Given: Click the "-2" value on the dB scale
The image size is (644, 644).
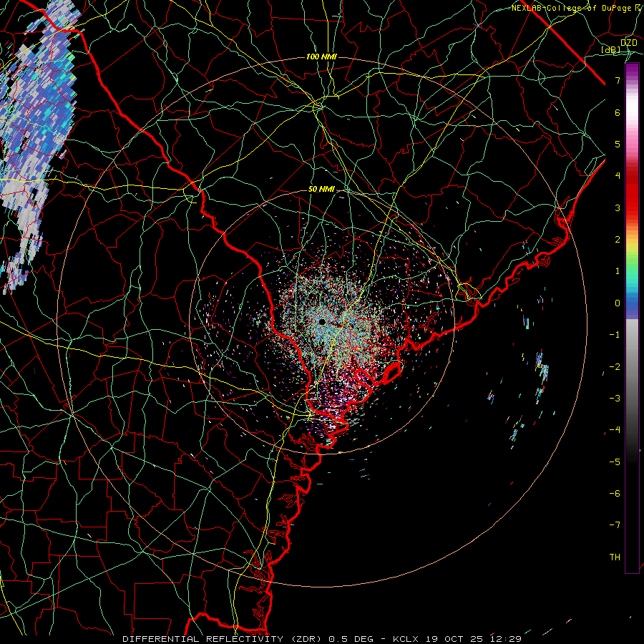Looking at the screenshot, I should 615,367.
